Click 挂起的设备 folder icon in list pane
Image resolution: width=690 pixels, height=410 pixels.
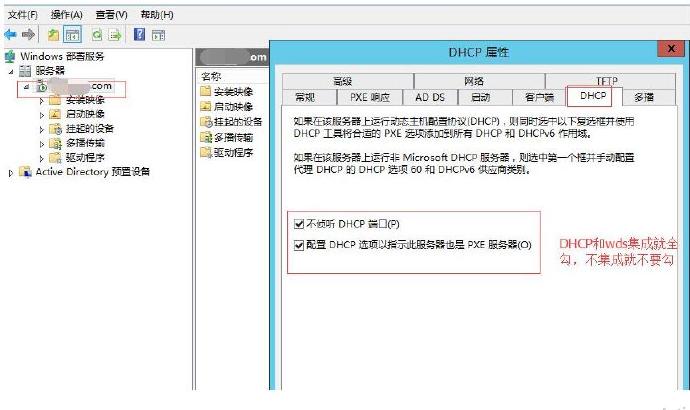coord(206,122)
